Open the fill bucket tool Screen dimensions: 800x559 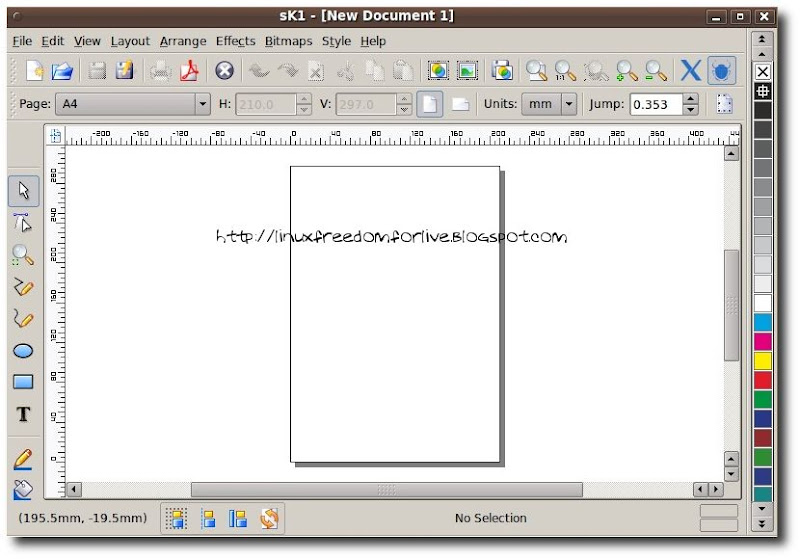22,490
